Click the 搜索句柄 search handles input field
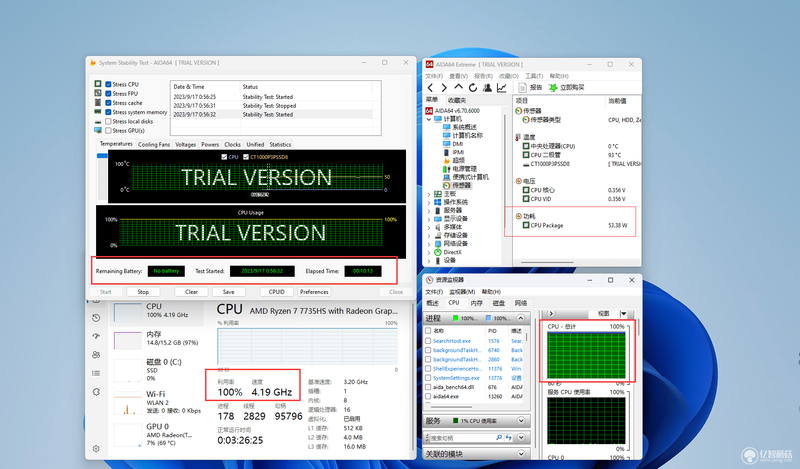The image size is (800, 469). click(x=462, y=438)
